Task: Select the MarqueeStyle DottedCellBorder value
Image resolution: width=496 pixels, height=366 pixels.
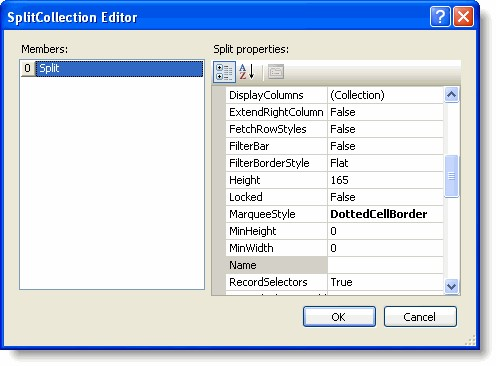Action: coord(385,214)
